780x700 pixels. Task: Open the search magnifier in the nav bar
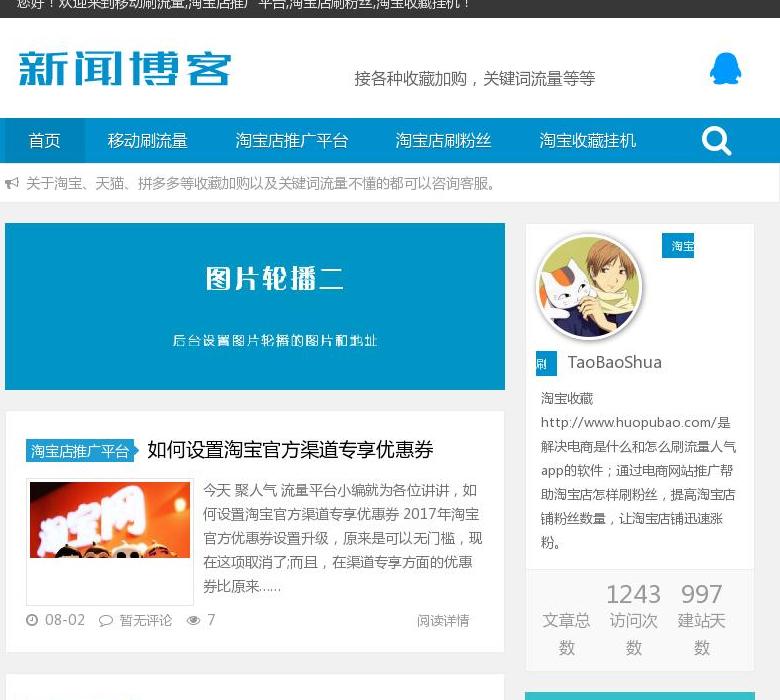[716, 141]
